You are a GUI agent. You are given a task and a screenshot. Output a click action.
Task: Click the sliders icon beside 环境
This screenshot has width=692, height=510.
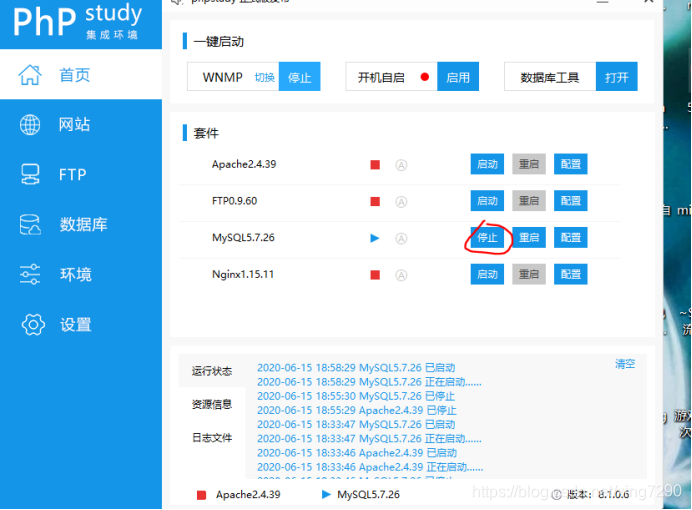30,274
